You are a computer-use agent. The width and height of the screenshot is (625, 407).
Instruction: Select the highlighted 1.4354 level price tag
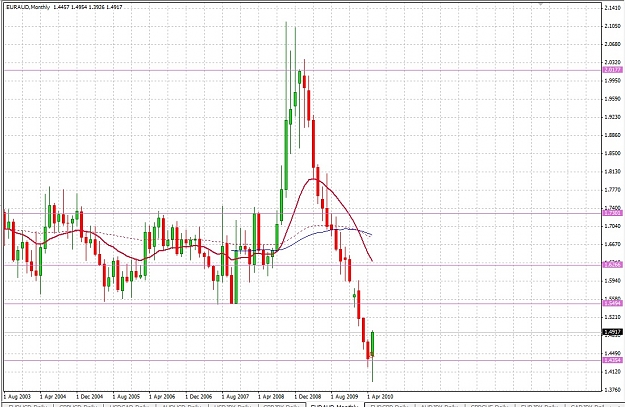pos(612,360)
